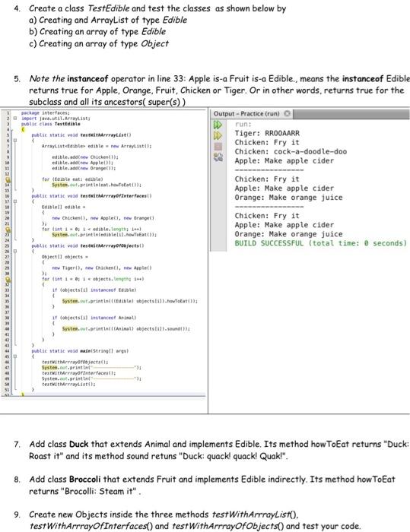This screenshot has width=410, height=532.
Task: Collapse the testWithArrrayOfInterfaces fold at line 17
Action: (15, 201)
